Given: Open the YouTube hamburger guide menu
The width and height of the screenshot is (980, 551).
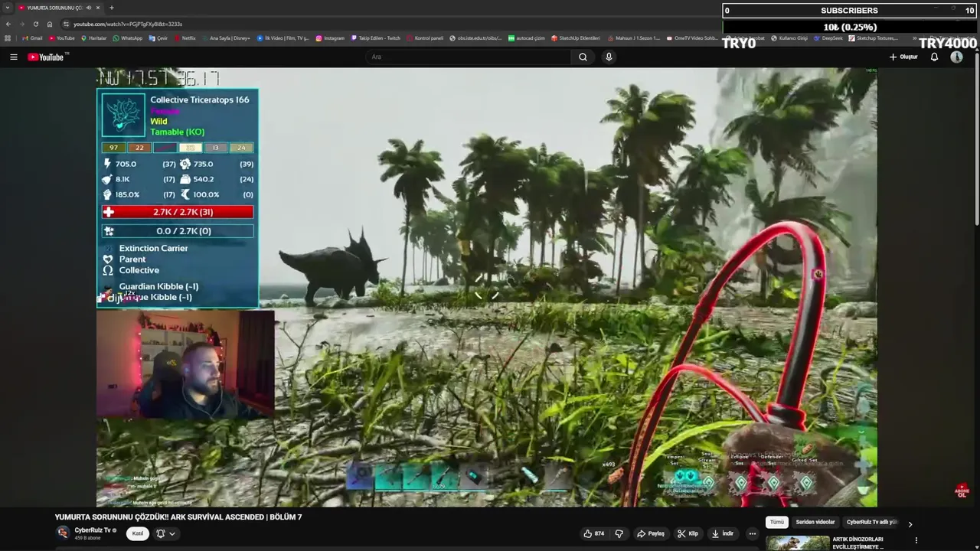Looking at the screenshot, I should pyautogui.click(x=13, y=57).
